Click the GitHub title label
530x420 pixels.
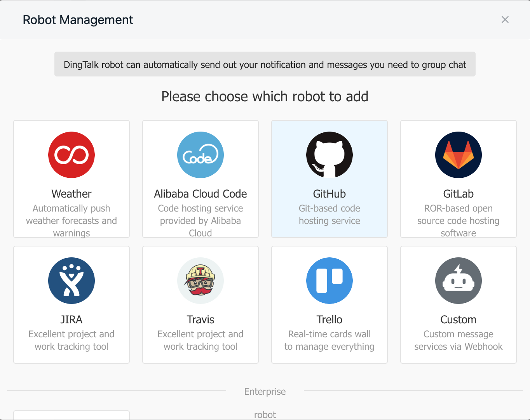pyautogui.click(x=330, y=194)
